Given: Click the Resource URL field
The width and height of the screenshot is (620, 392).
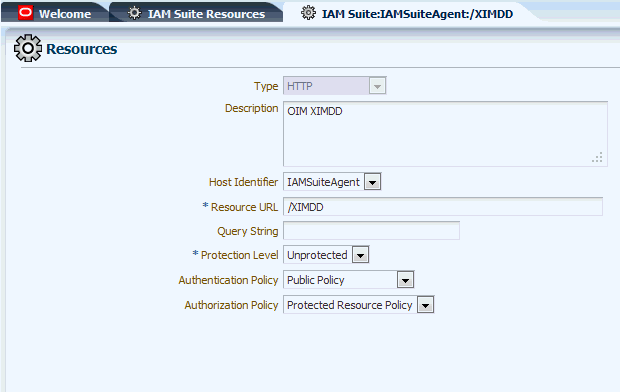Looking at the screenshot, I should [443, 207].
